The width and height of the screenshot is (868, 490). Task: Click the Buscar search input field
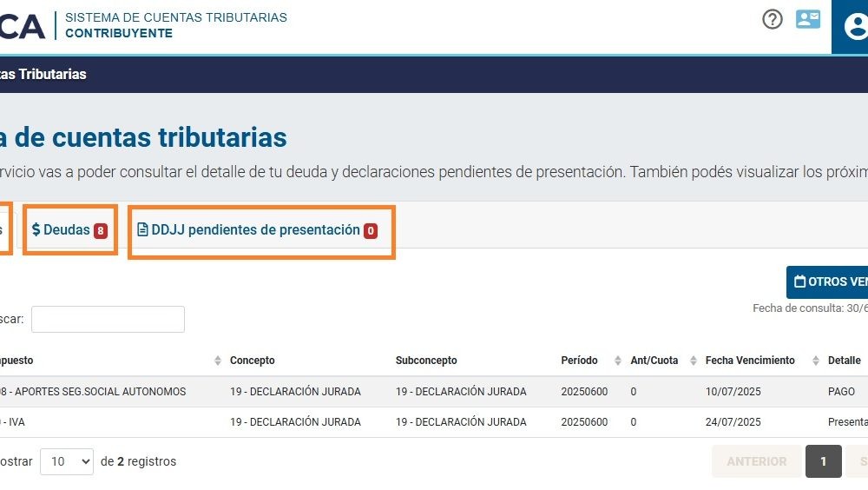point(108,319)
